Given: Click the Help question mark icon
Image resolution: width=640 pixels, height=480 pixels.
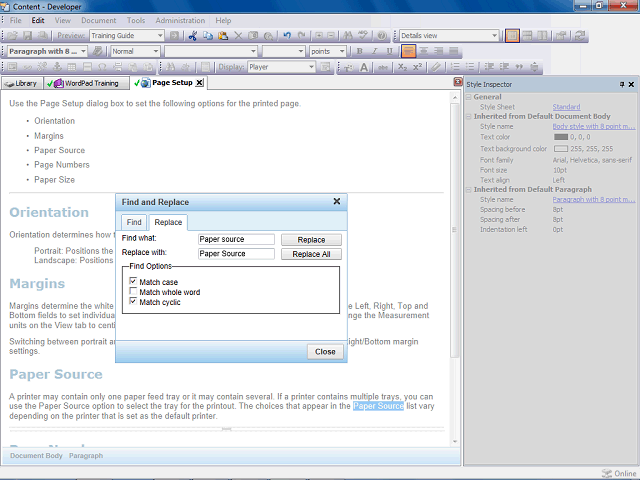Looking at the screenshot, I should (382, 36).
